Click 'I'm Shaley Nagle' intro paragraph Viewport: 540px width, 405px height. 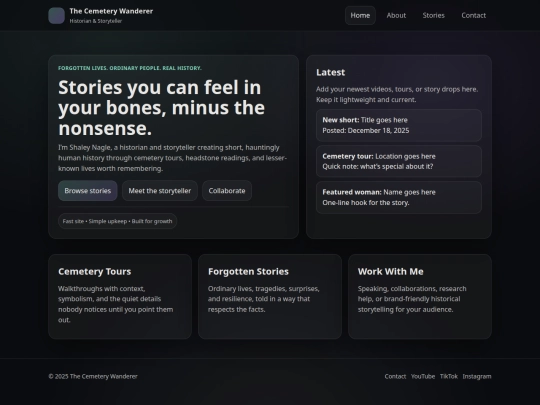point(173,158)
